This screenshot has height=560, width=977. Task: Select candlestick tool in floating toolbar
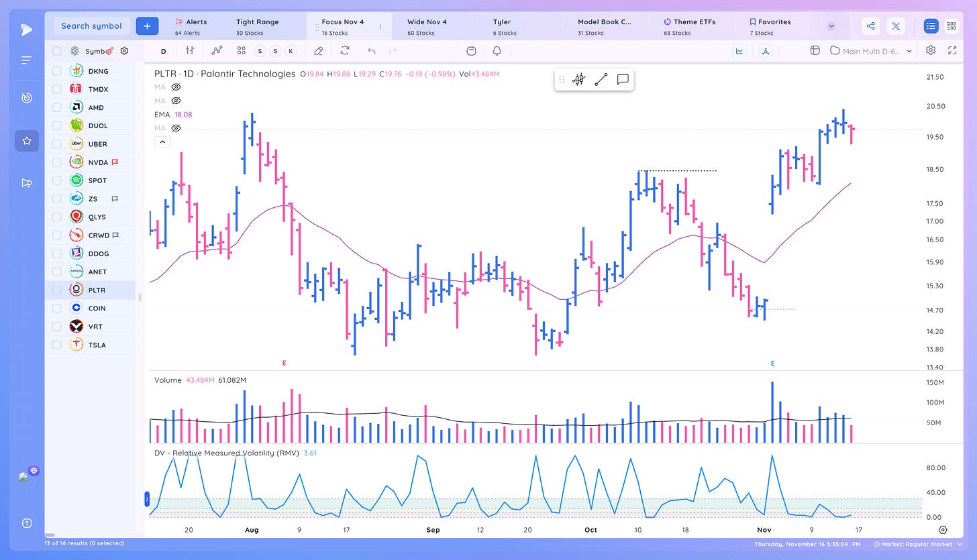[x=579, y=80]
